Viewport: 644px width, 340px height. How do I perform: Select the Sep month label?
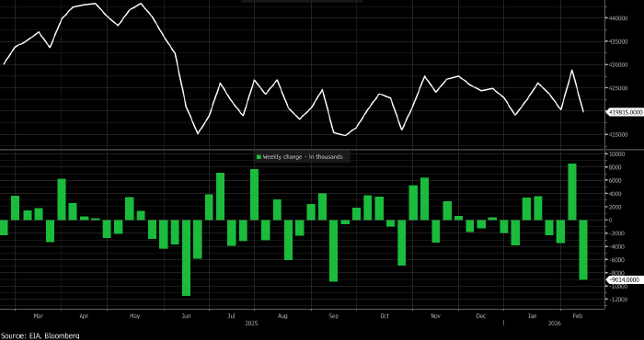333,316
